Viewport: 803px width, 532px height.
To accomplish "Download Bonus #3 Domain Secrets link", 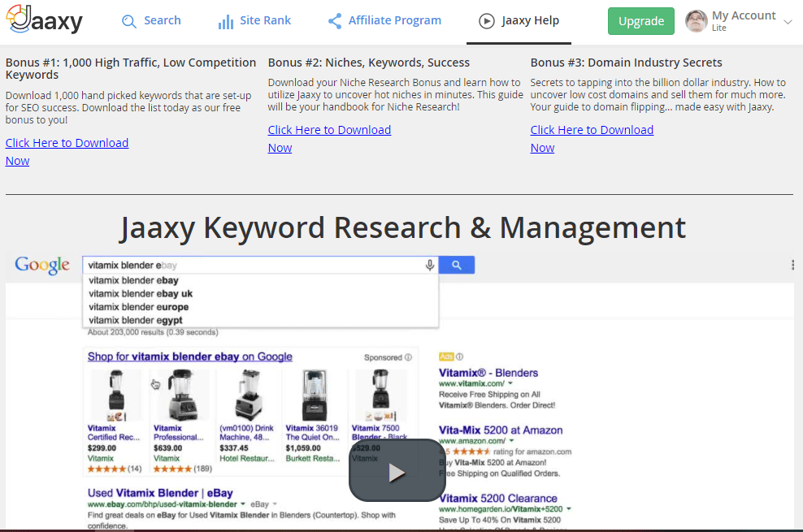I will point(592,130).
